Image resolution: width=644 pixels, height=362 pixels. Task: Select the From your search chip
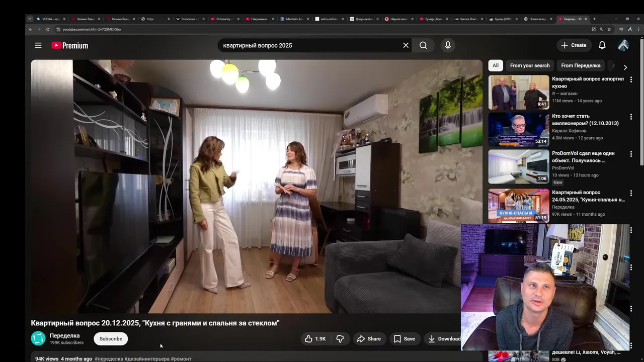[x=530, y=65]
